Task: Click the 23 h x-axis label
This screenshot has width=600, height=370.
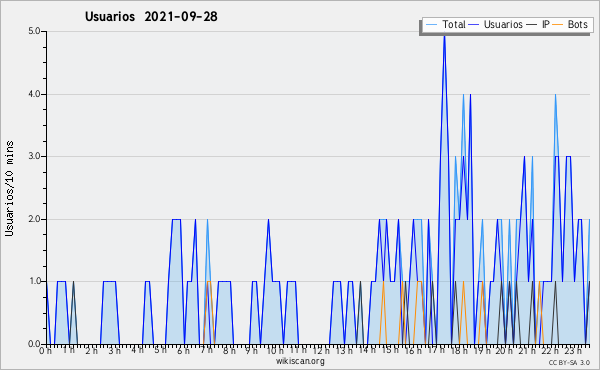Action: pos(574,351)
